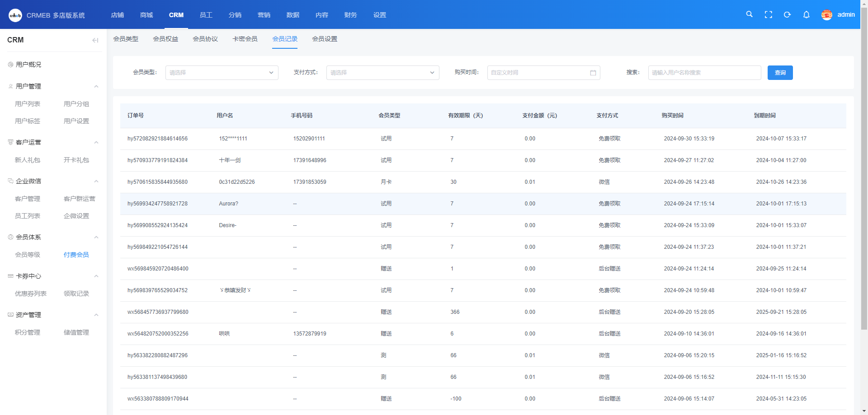Toggle fullscreen mode icon
The width and height of the screenshot is (868, 415).
pyautogui.click(x=768, y=14)
